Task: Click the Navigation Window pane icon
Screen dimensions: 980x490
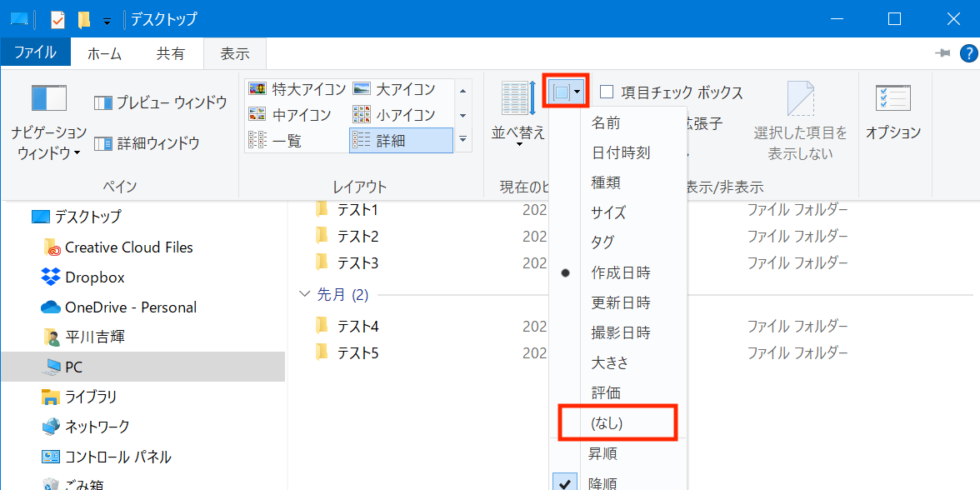Action: pyautogui.click(x=48, y=99)
